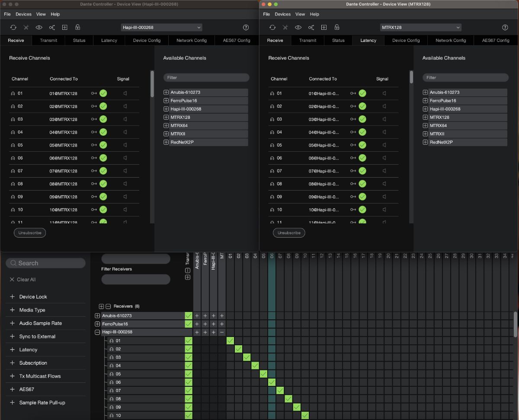Toggle green checkmark next to Anubis-610273 receiver row
519x420 pixels.
click(189, 316)
